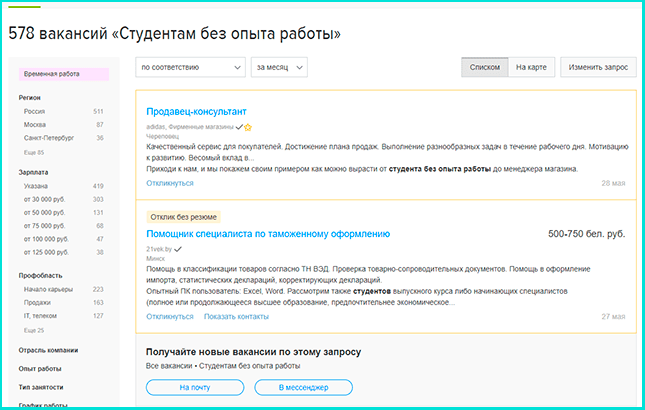Click the 'Профобласть' filter heading
Screen dimensions: 645x410
pos(40,276)
